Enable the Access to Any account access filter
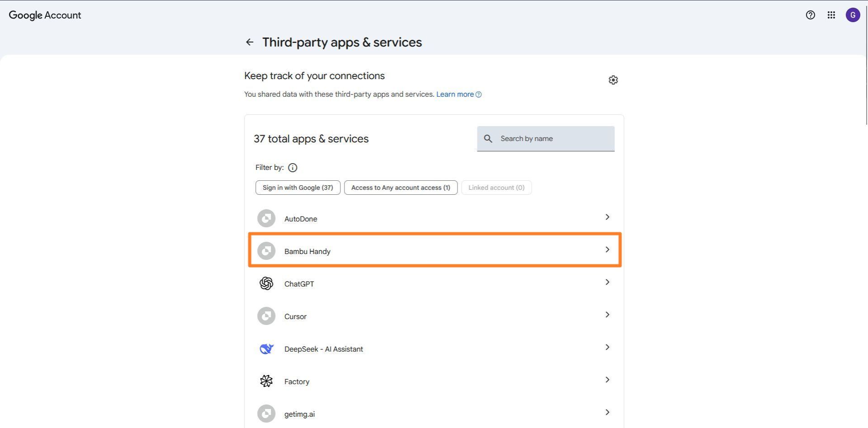Screen dimensions: 868x428 pyautogui.click(x=401, y=187)
